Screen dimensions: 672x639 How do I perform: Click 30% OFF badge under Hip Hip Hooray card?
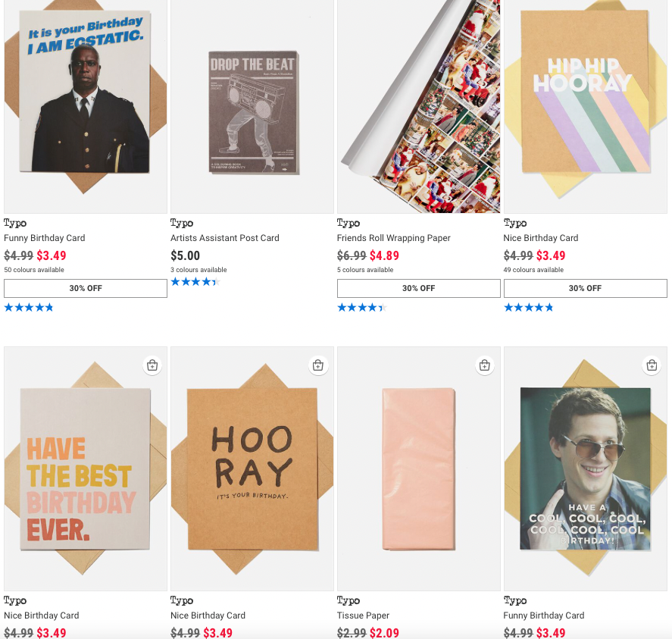586,288
